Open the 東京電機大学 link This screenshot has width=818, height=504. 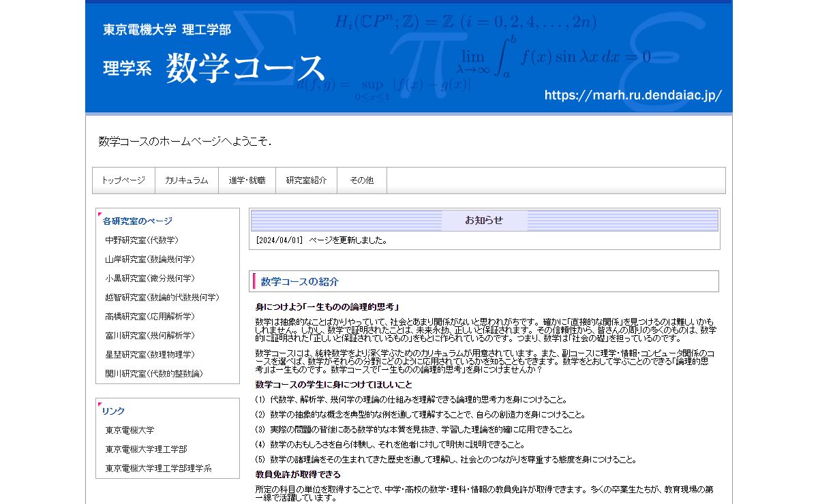pos(130,430)
